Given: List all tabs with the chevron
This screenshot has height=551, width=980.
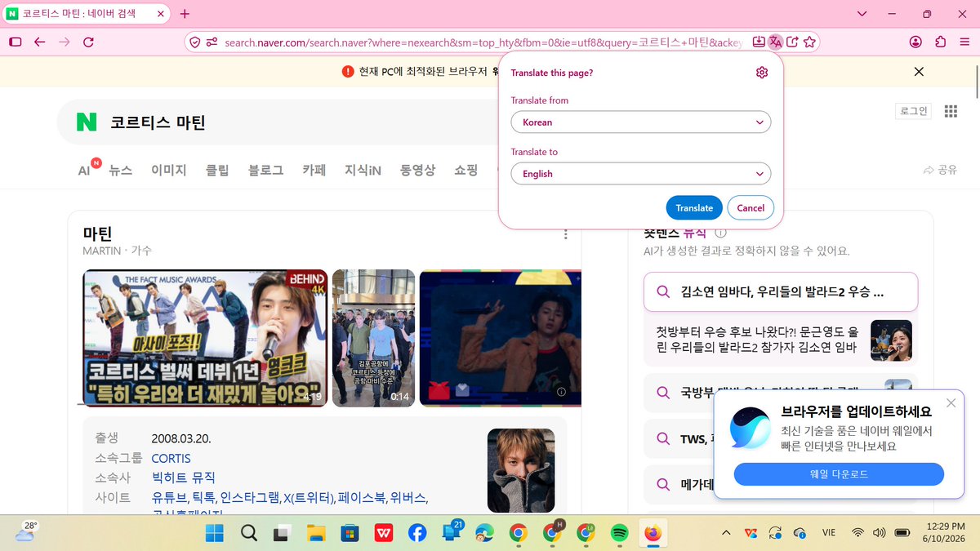Looking at the screenshot, I should 862,13.
